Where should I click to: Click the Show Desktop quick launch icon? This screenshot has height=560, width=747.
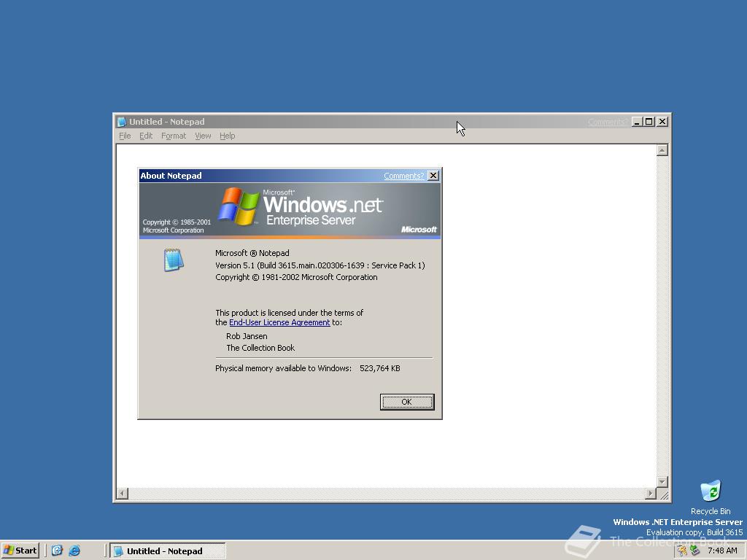click(57, 551)
